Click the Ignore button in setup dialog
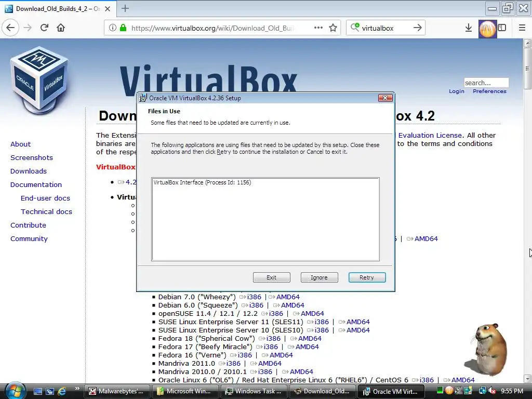 [x=319, y=277]
